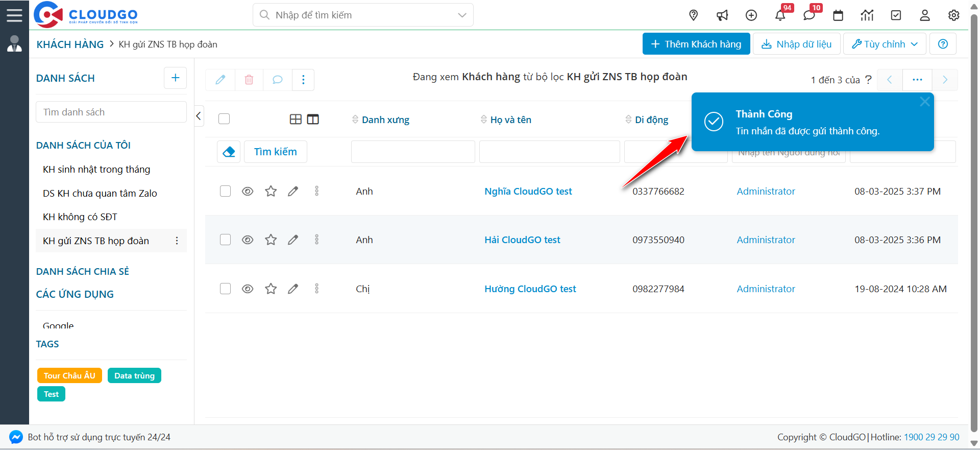Select the orange Tour Châu ÂU tag
Viewport: 980px width, 450px height.
point(69,375)
